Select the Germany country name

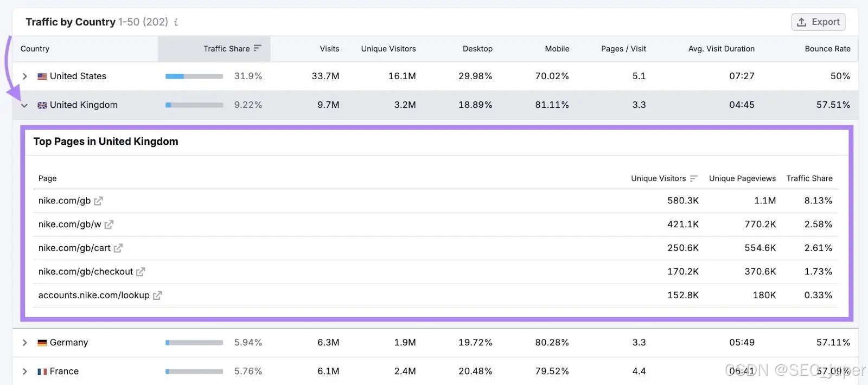point(69,343)
